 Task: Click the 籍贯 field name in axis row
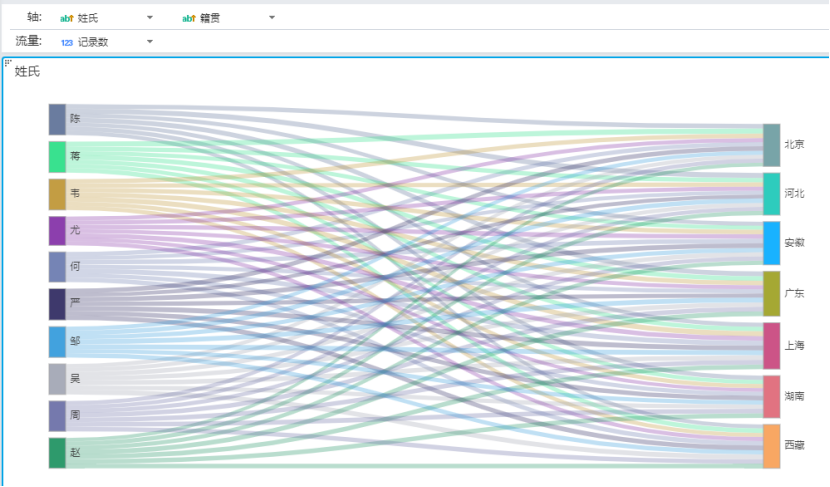coord(210,19)
